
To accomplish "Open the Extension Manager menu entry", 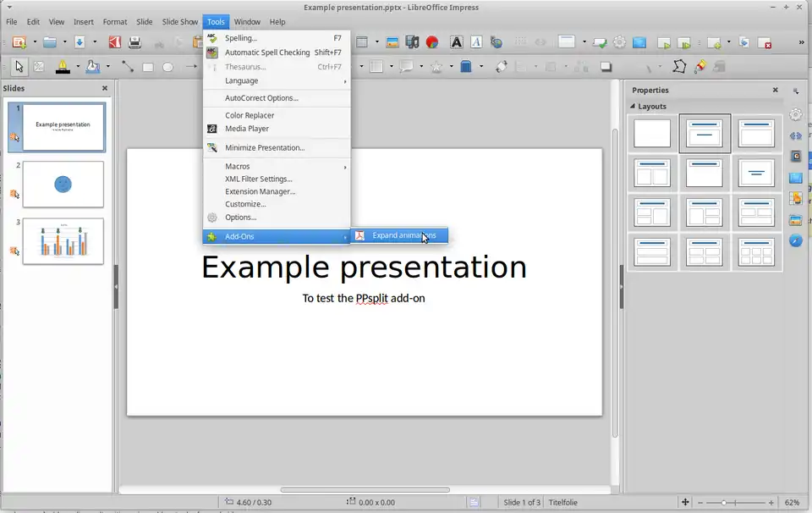I will pos(260,191).
